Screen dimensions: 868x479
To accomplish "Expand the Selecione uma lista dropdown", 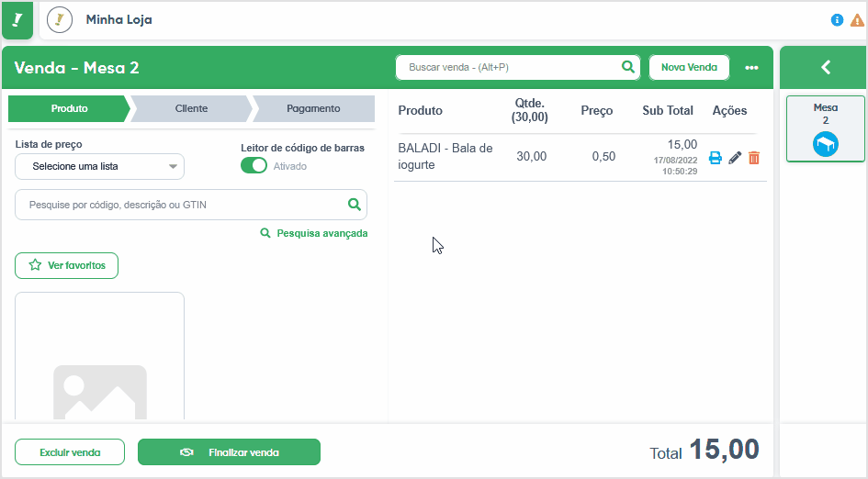I will [99, 166].
